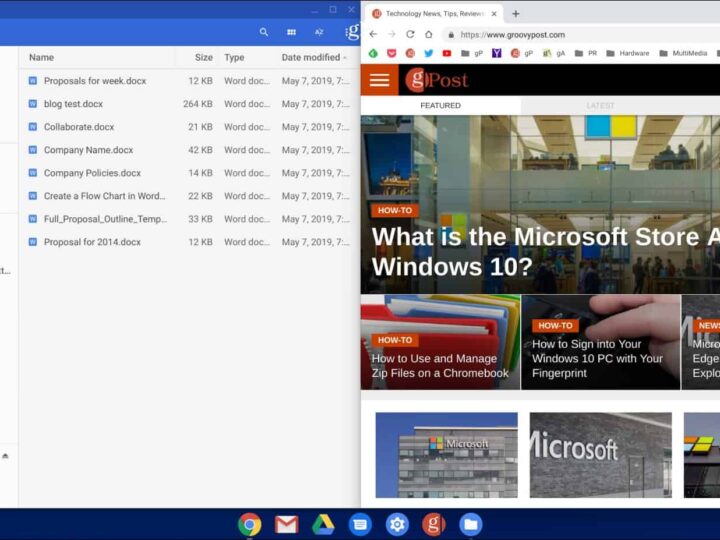The image size is (720, 540).
Task: Click the Twitter bookmark icon
Action: 428,53
